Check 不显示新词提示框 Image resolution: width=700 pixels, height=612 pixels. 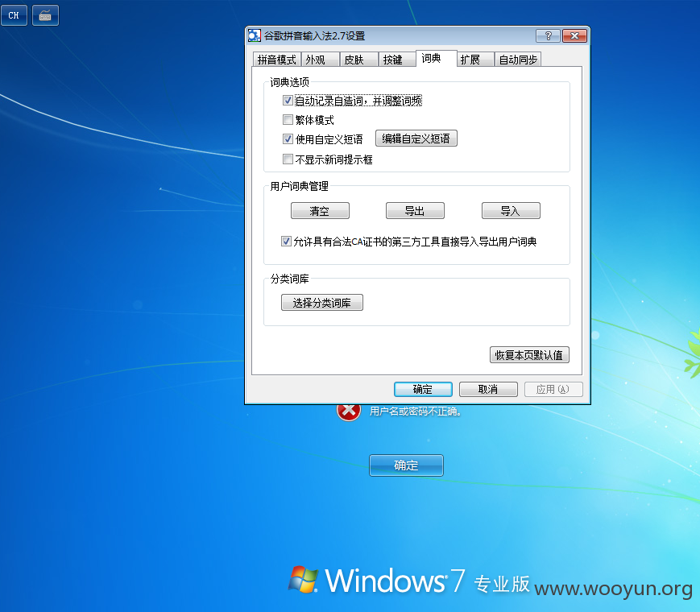[x=288, y=159]
